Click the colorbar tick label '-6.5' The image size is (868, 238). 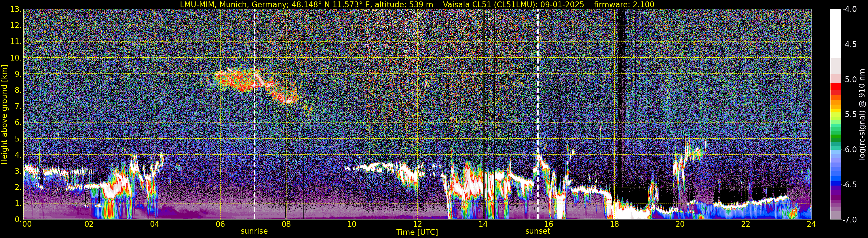(x=849, y=185)
